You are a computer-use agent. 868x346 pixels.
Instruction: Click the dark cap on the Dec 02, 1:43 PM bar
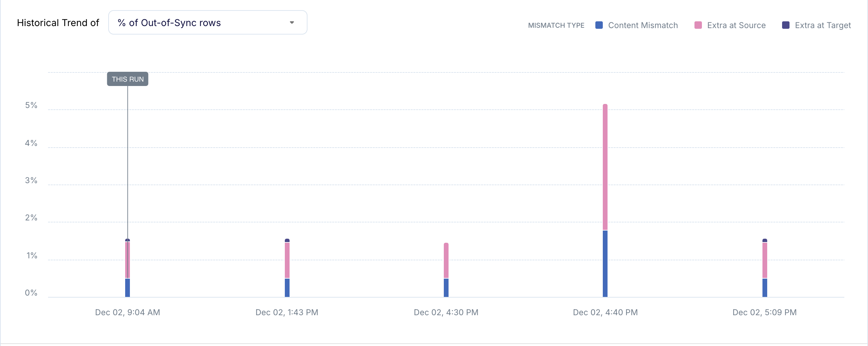[x=287, y=240]
